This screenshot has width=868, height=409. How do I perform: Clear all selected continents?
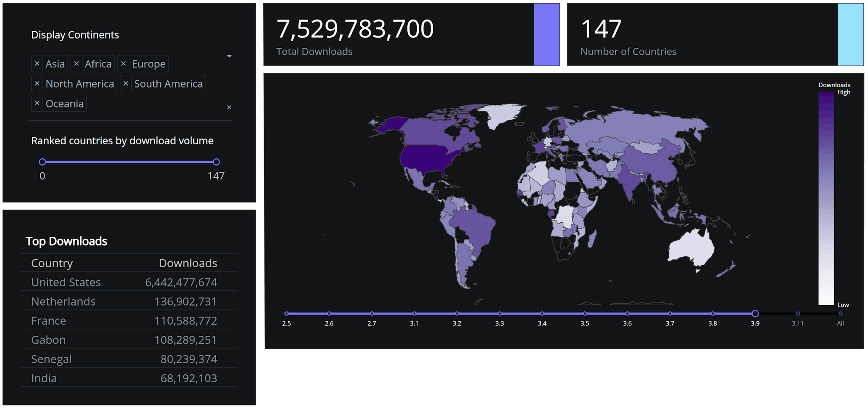[x=229, y=108]
